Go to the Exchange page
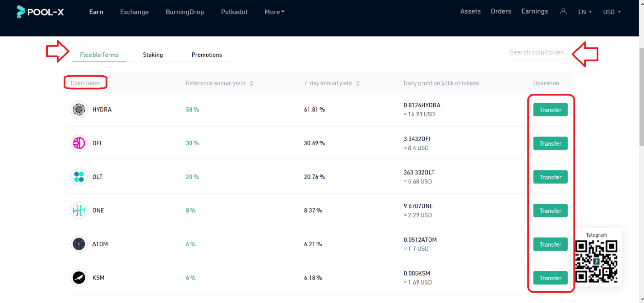 coord(134,12)
